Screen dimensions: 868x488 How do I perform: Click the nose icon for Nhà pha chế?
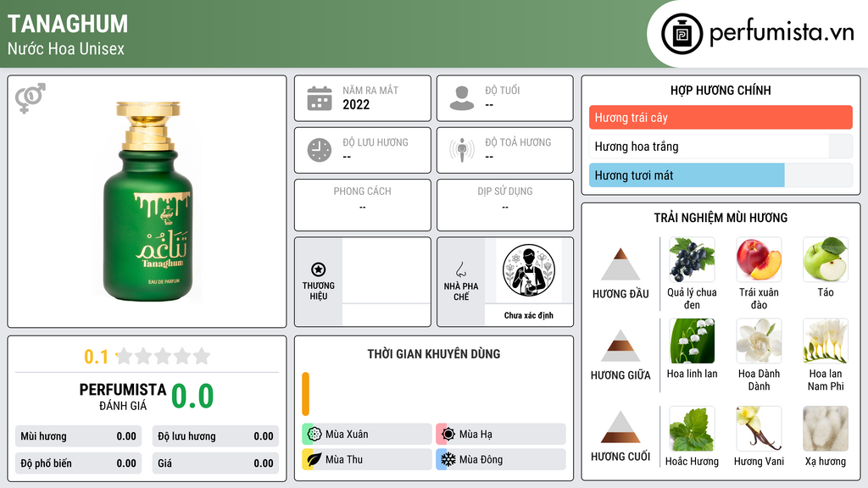click(460, 269)
